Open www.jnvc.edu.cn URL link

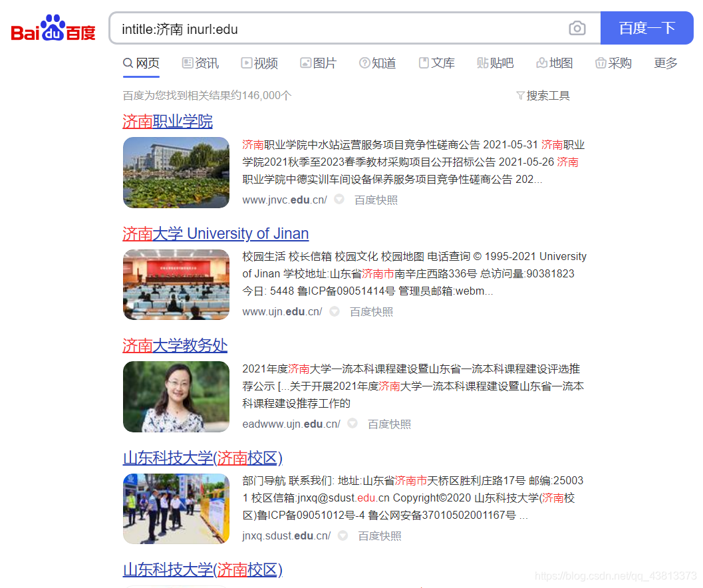[285, 200]
